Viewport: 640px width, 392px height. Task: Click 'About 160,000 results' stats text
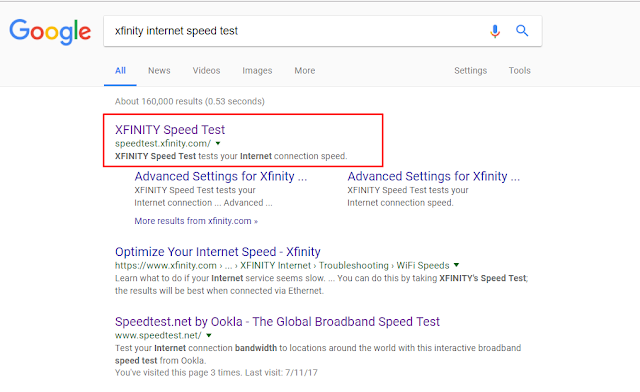click(189, 101)
